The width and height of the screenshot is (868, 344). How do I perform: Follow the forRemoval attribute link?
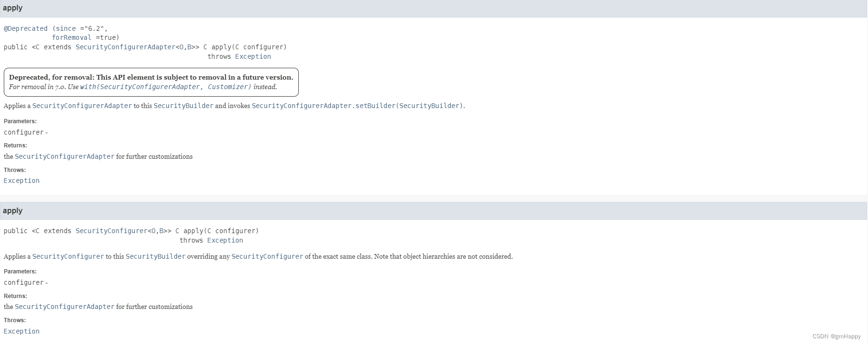pos(72,37)
